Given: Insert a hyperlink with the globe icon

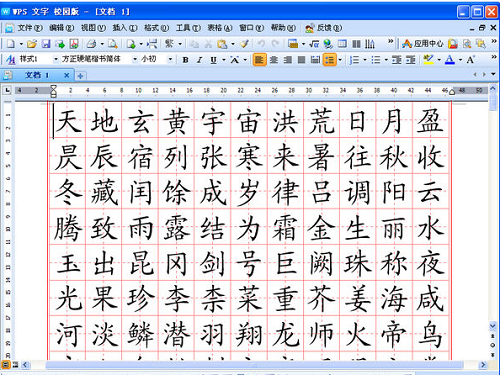Looking at the screenshot, I should (328, 44).
